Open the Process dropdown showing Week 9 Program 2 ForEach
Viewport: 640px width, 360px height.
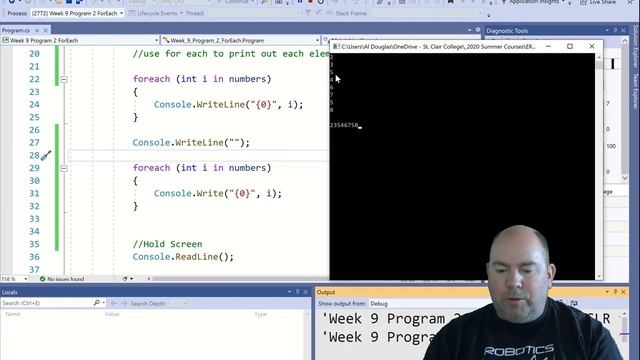click(77, 13)
